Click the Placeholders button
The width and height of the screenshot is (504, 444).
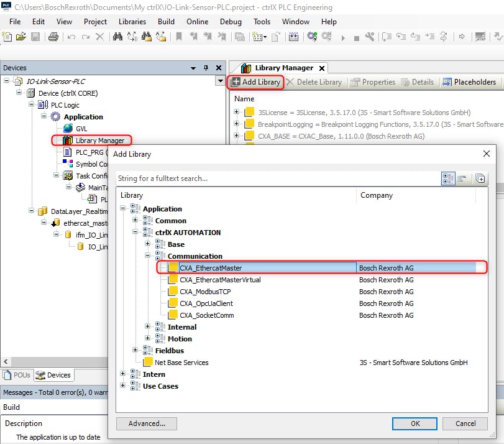[469, 82]
